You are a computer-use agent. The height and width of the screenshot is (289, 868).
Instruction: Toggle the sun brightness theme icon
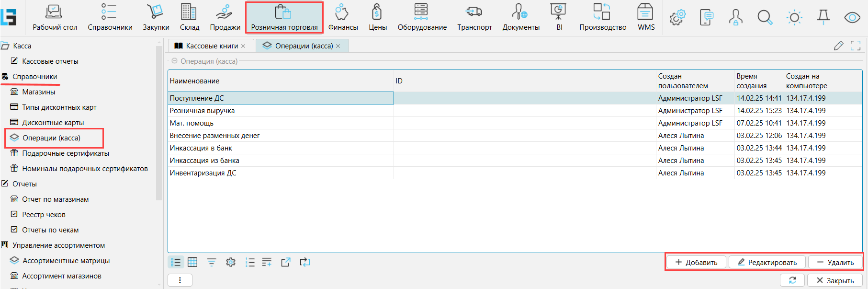[794, 18]
